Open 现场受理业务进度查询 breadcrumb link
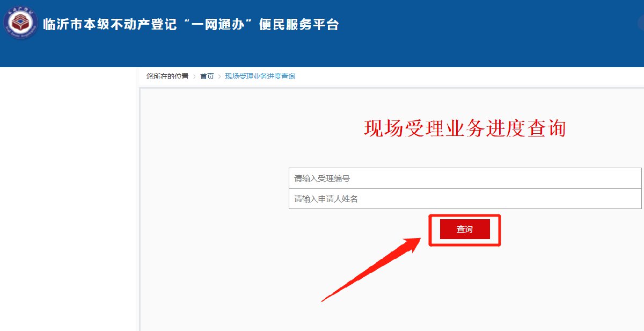 tap(260, 76)
